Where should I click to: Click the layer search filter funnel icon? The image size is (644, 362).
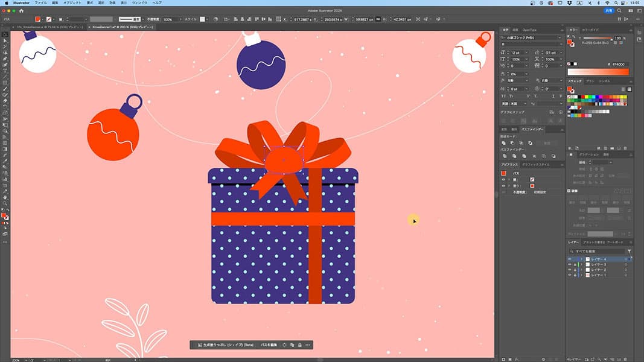pyautogui.click(x=629, y=251)
